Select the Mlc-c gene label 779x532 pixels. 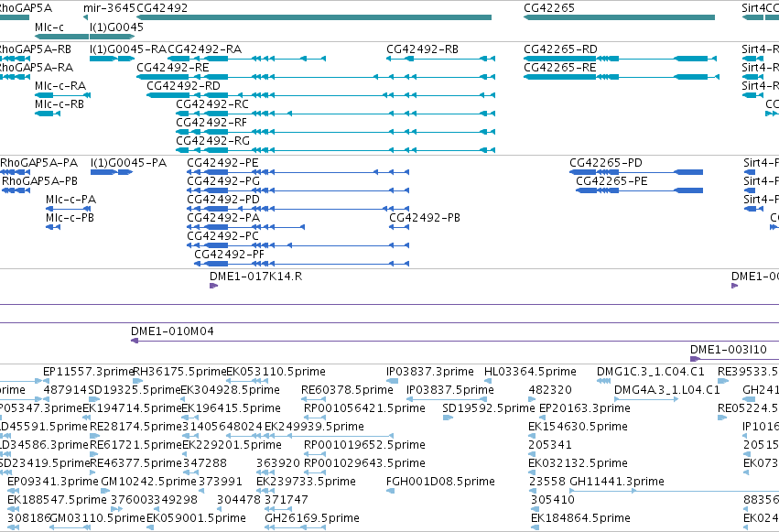click(49, 27)
